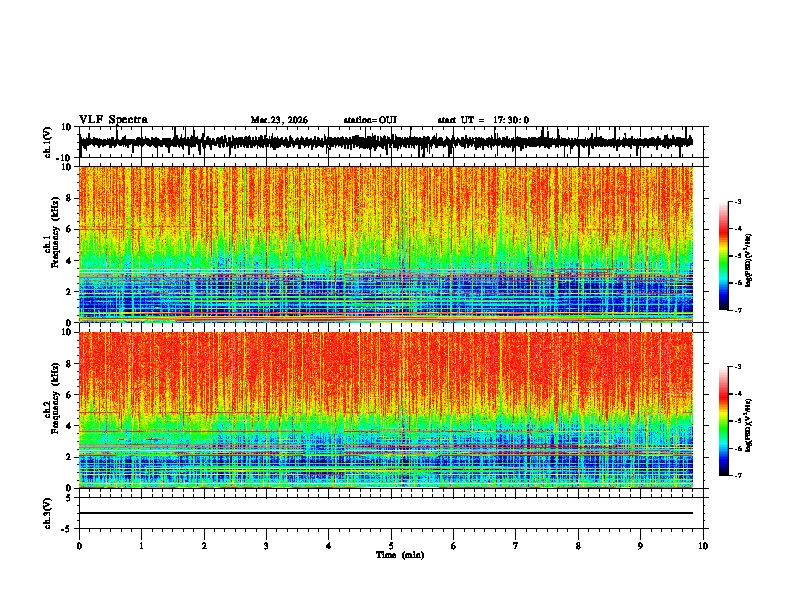Image resolution: width=792 pixels, height=612 pixels.
Task: Click the flat ch.3 voltage trace line
Action: point(386,513)
